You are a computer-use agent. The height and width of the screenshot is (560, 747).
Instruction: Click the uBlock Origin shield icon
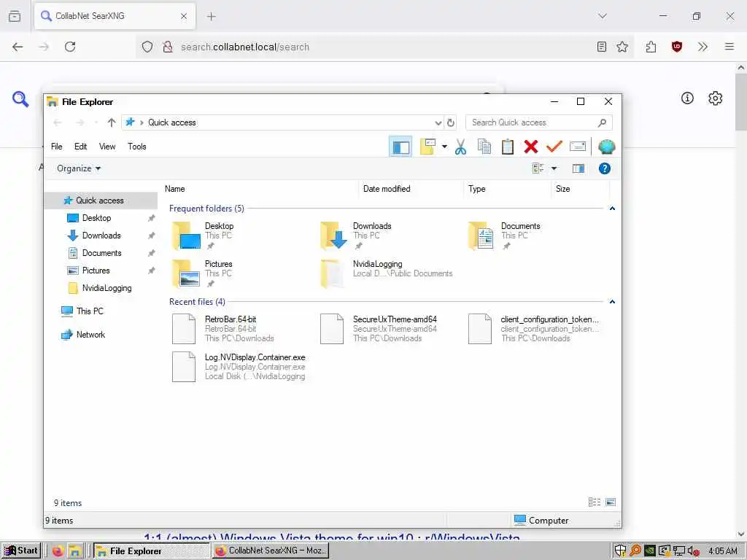tap(676, 47)
